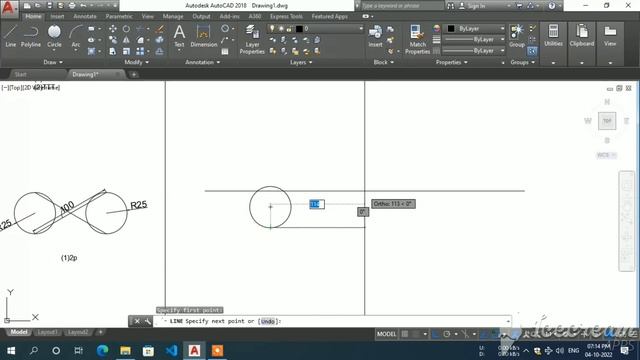Open the Manage ribbon tab
This screenshot has width=640, height=360.
point(173,16)
